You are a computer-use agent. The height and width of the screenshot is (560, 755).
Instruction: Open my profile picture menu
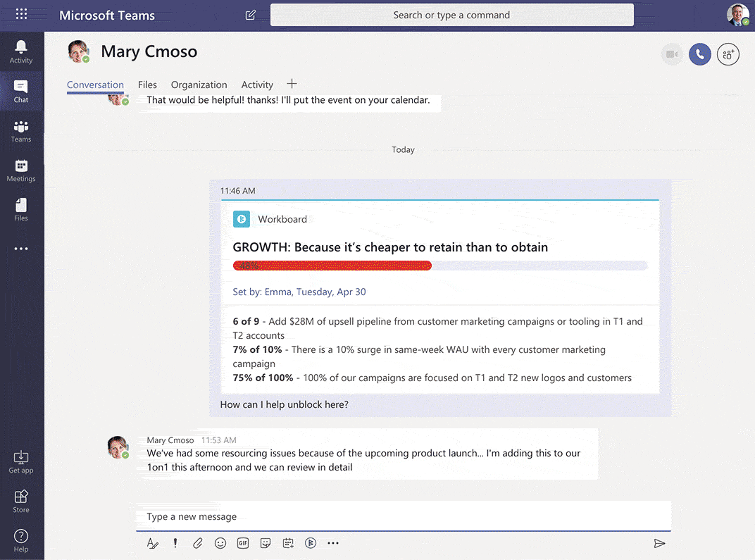tap(737, 15)
